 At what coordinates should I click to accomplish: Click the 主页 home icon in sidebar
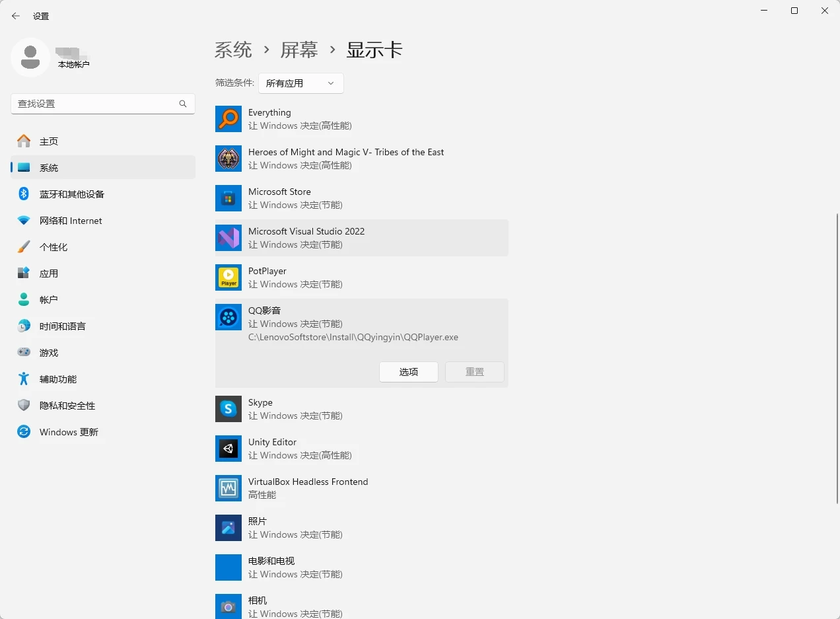click(x=24, y=141)
